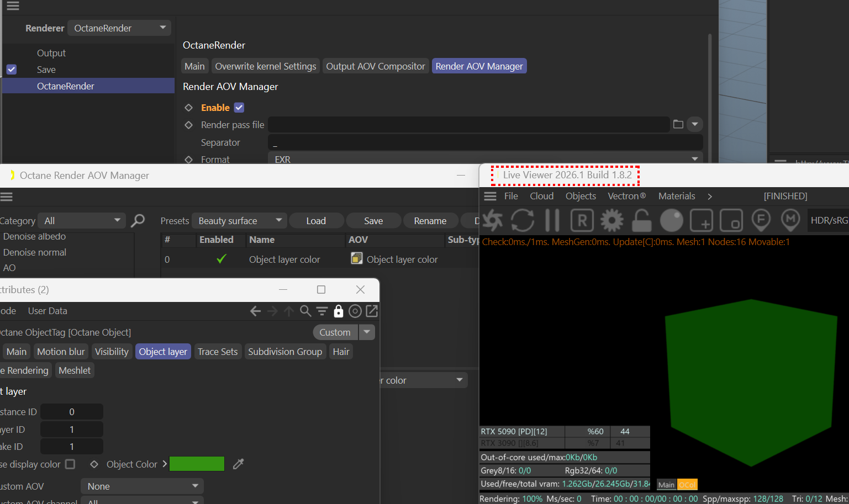The image size is (849, 504).
Task: Click the AOV Manager search magnifier icon
Action: pyautogui.click(x=138, y=221)
